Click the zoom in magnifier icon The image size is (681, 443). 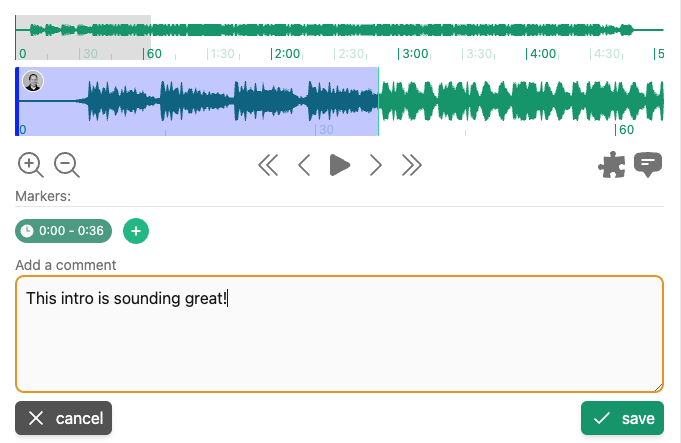[31, 165]
